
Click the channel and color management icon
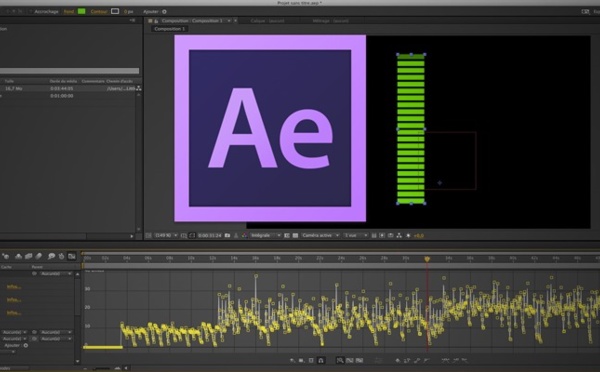244,235
